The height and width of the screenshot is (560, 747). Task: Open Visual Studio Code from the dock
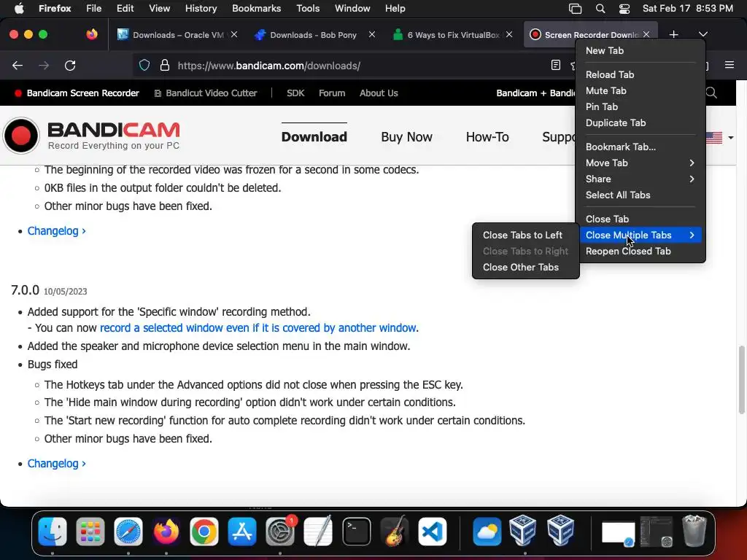coord(433,532)
